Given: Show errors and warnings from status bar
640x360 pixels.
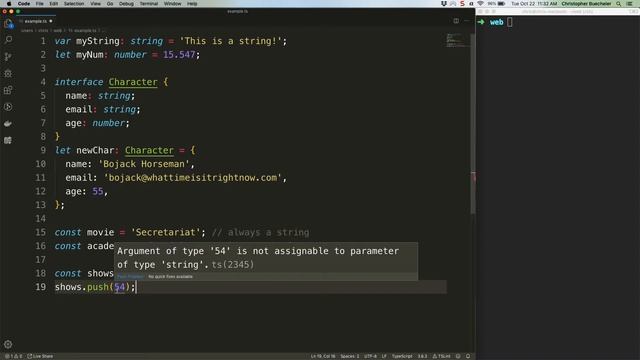Looking at the screenshot, I should coord(14,356).
